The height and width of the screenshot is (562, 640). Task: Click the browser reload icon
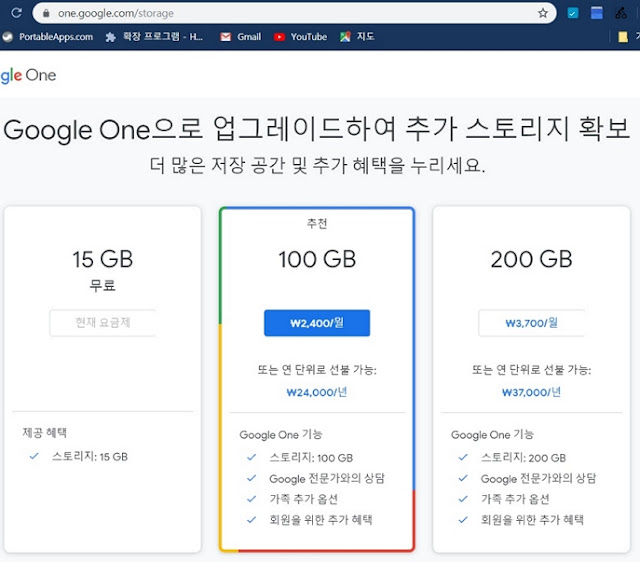tap(16, 13)
